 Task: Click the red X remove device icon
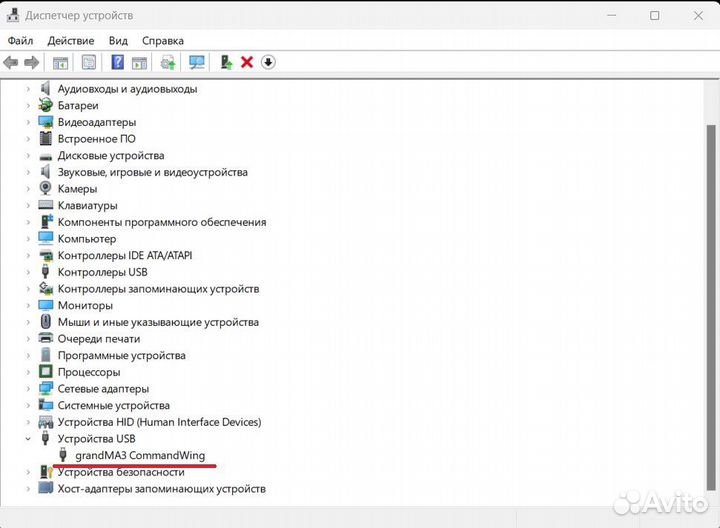click(247, 62)
